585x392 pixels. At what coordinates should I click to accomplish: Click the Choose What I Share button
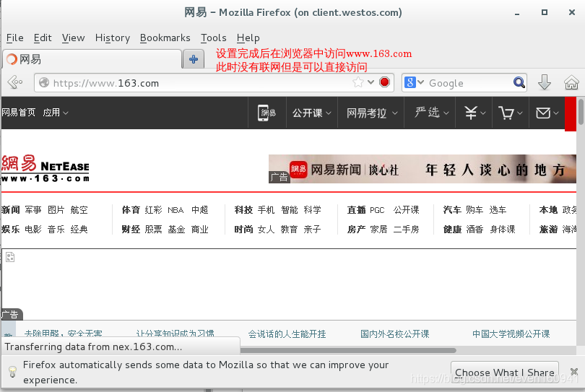coord(504,373)
